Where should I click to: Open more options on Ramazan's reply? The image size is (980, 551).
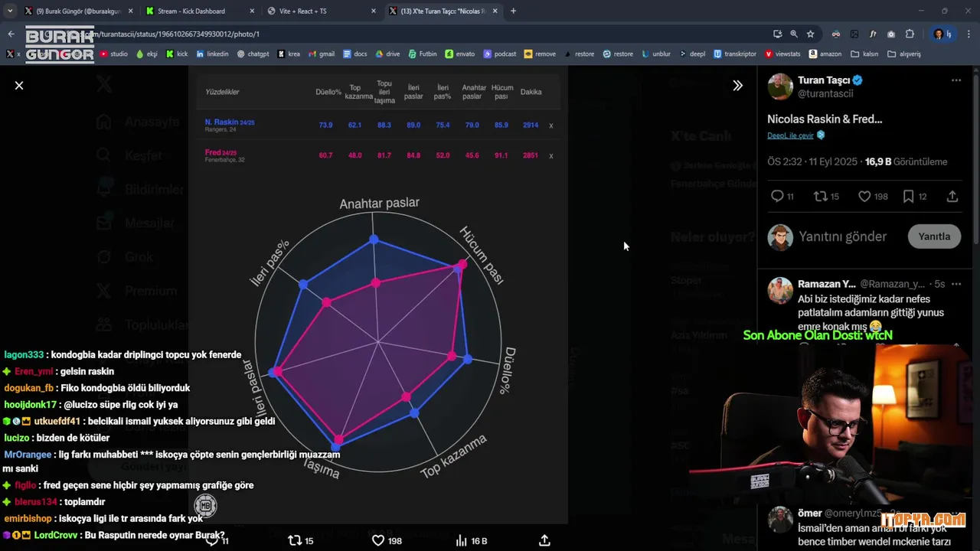(955, 284)
